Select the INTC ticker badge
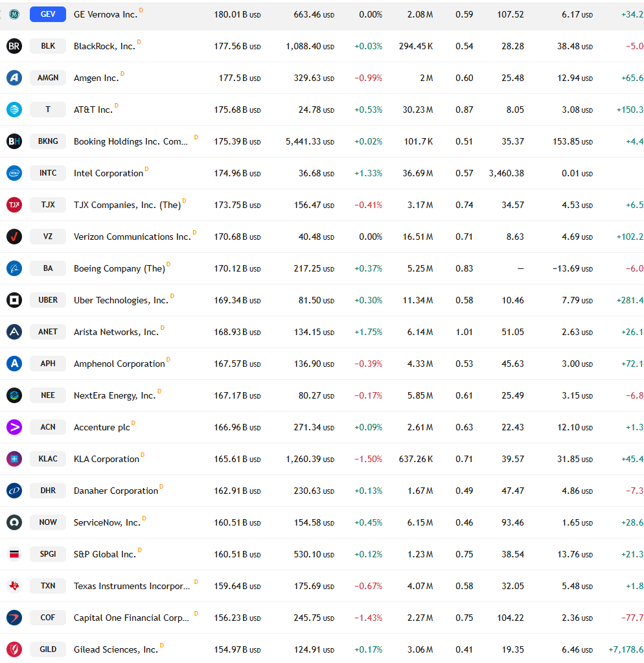This screenshot has height=663, width=644. coord(48,173)
